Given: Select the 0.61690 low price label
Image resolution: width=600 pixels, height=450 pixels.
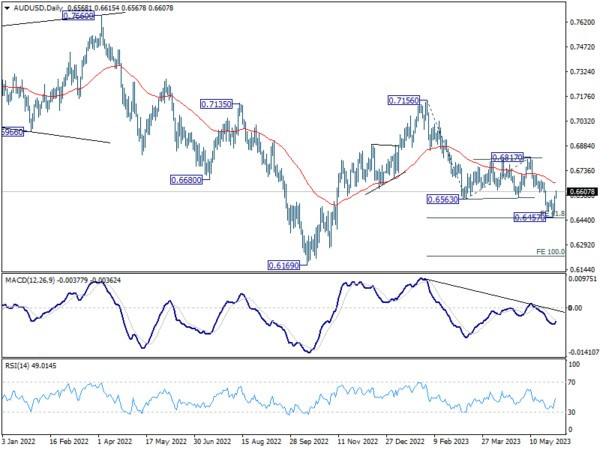Looking at the screenshot, I should pyautogui.click(x=284, y=265).
